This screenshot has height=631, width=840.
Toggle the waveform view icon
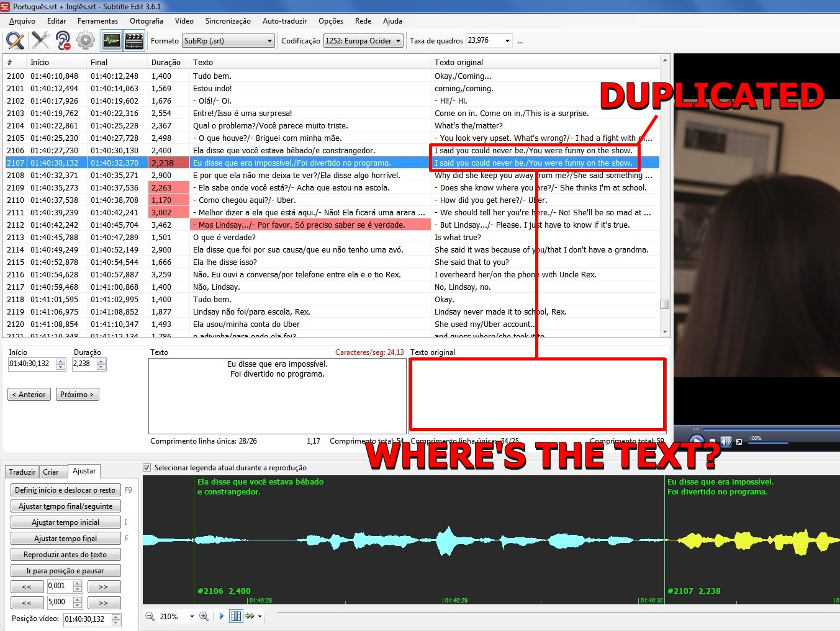[x=112, y=40]
